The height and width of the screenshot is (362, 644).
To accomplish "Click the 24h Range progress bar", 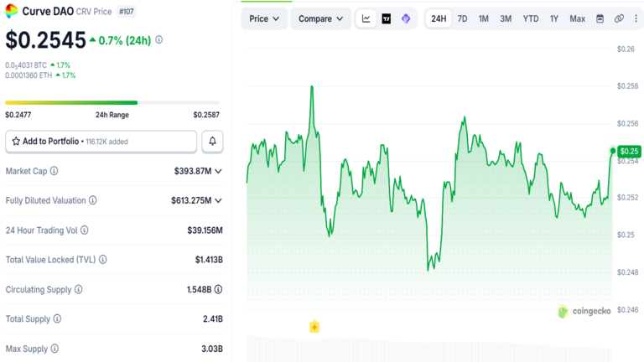I will click(x=112, y=102).
